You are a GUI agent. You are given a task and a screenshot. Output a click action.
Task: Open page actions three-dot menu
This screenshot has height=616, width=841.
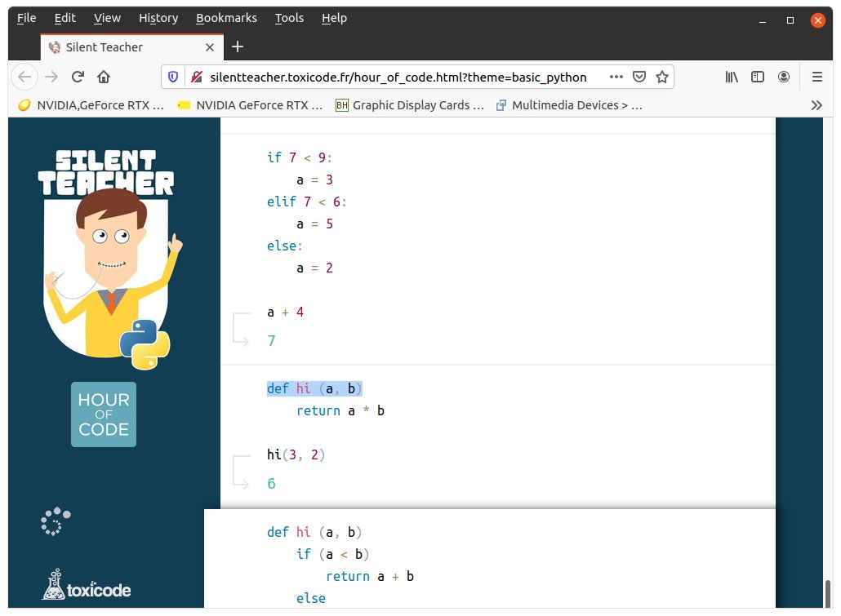tap(616, 78)
